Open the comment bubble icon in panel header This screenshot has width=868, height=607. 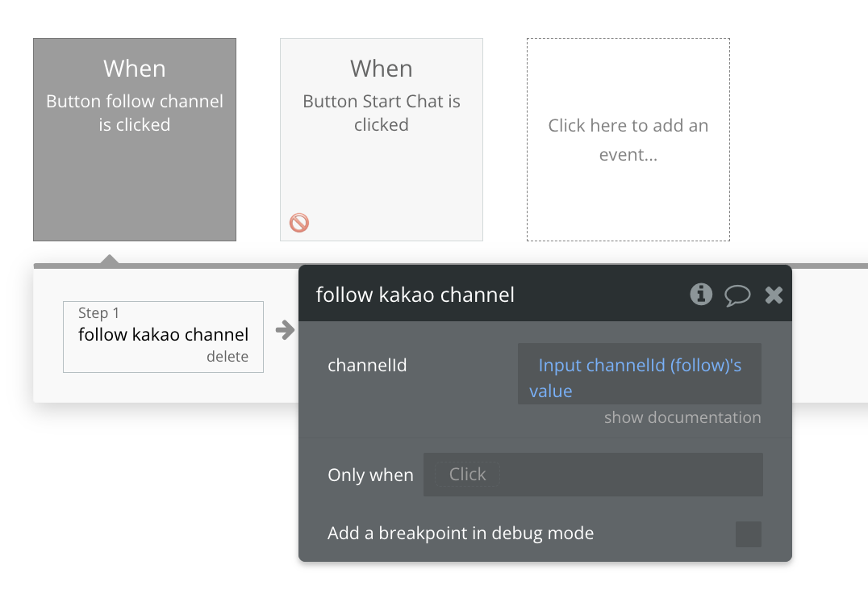point(737,295)
